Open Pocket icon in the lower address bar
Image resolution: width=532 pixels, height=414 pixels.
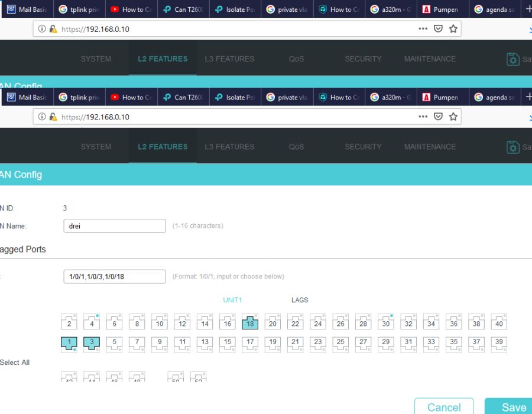(439, 117)
